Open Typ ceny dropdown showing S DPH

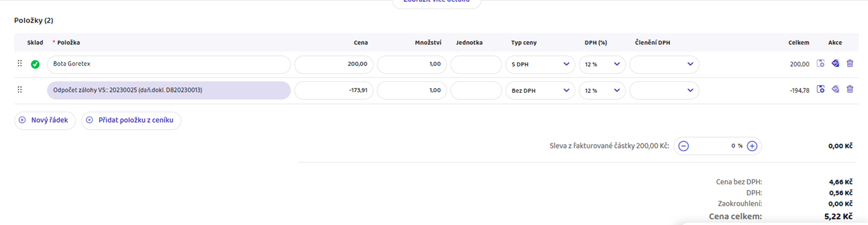(540, 65)
